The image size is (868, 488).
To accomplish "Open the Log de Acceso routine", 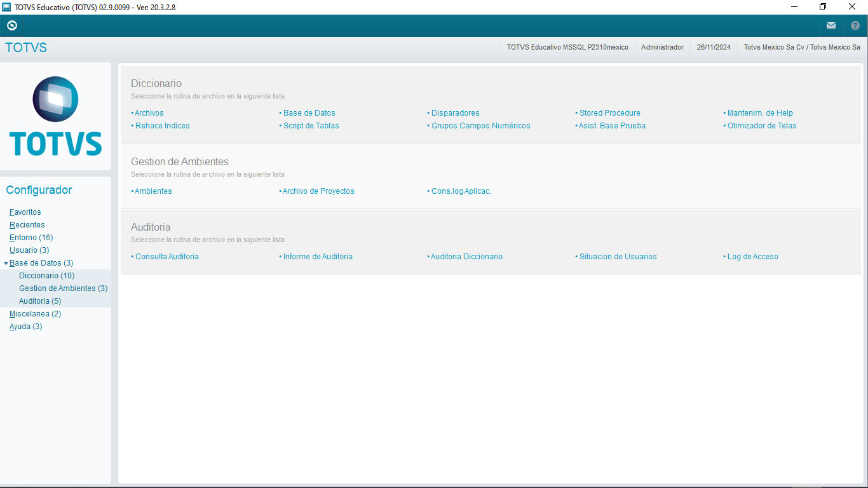I will point(752,256).
